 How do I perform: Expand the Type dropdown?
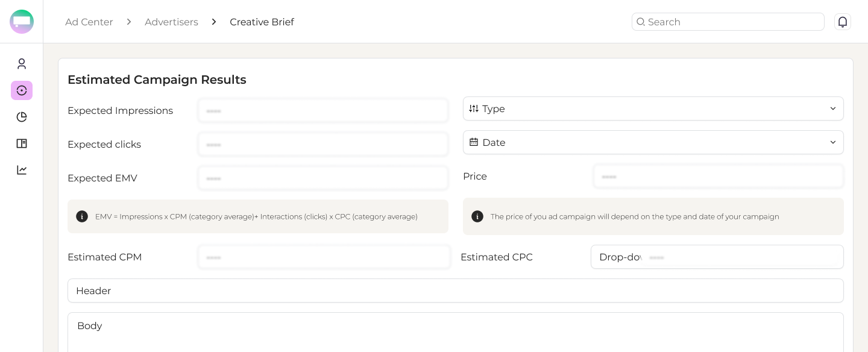(x=653, y=108)
